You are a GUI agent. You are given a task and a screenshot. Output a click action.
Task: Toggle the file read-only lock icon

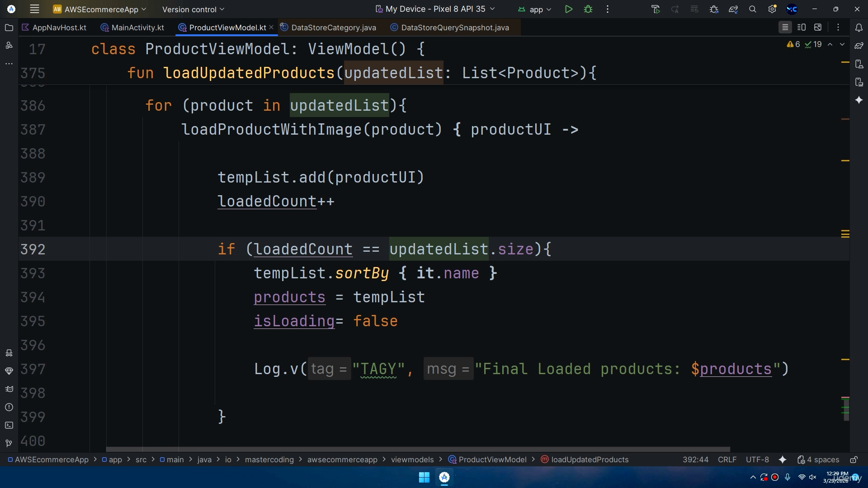854,460
